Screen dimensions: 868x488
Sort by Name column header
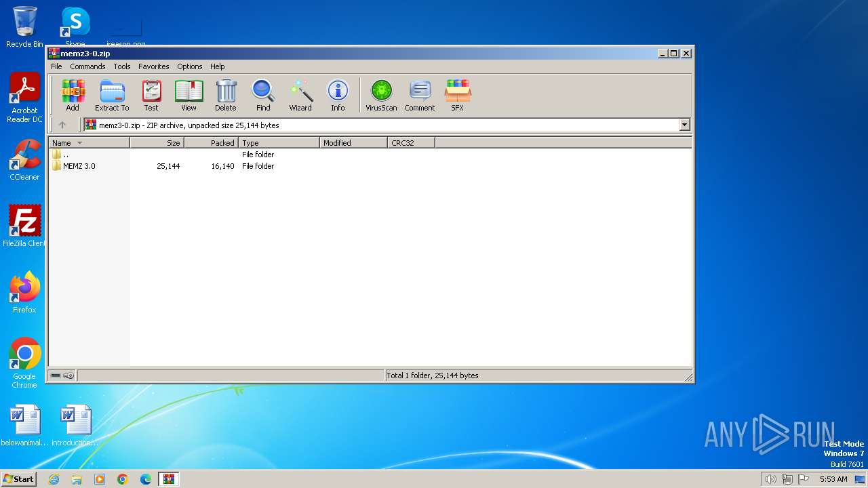pos(89,143)
